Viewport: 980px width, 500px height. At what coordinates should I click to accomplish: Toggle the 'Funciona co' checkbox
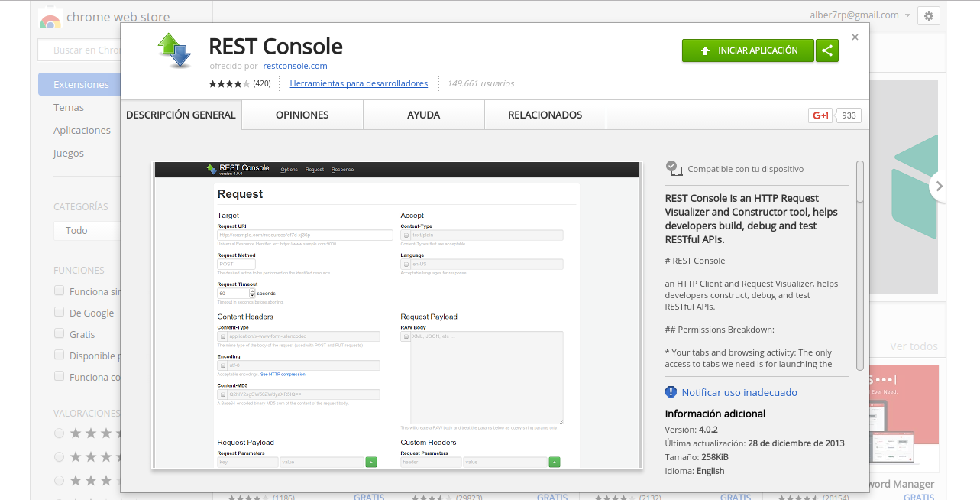[59, 376]
